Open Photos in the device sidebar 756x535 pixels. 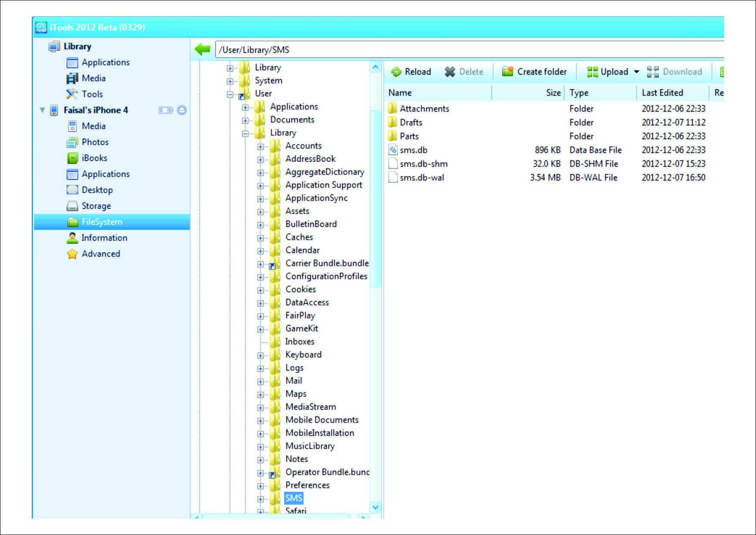pos(95,142)
